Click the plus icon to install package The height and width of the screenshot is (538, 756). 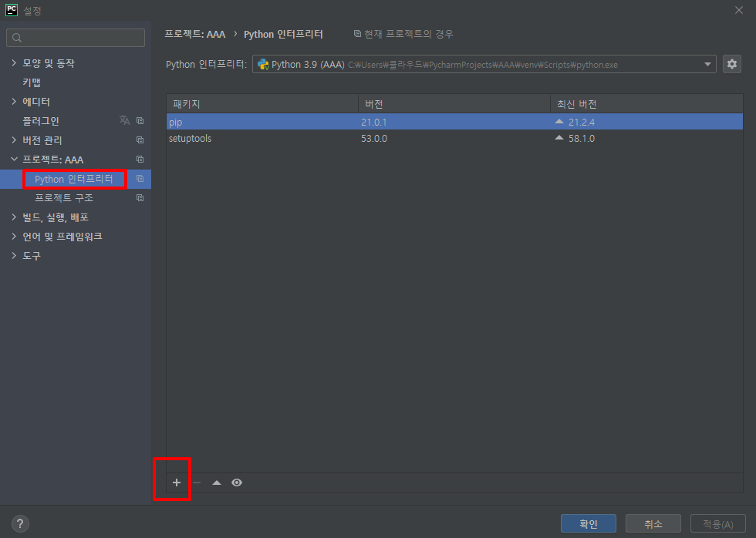click(x=177, y=483)
